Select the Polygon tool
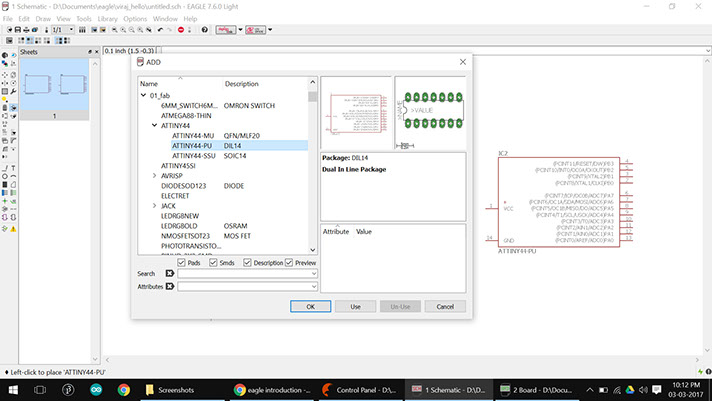Screen dimensions: 712x401 (13, 184)
